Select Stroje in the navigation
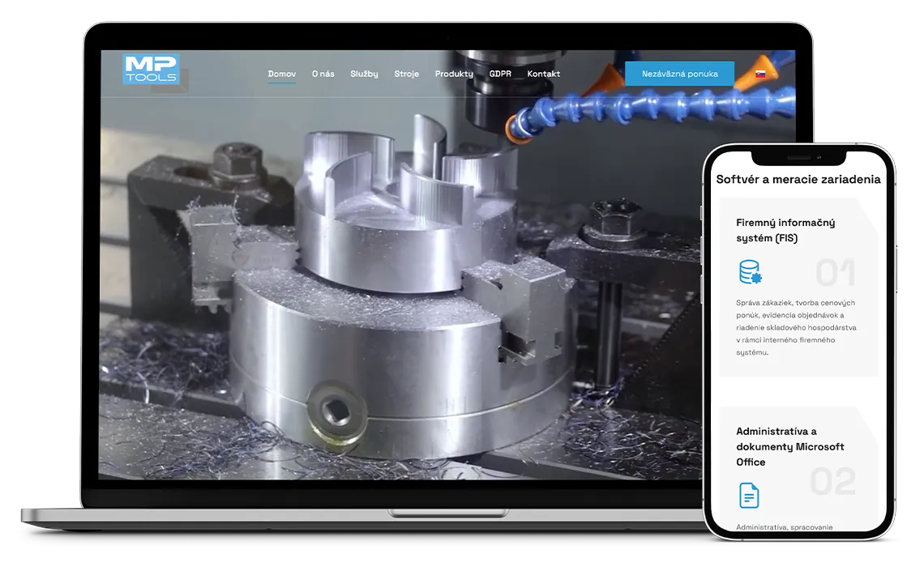Screen dimensions: 924x567 point(407,74)
